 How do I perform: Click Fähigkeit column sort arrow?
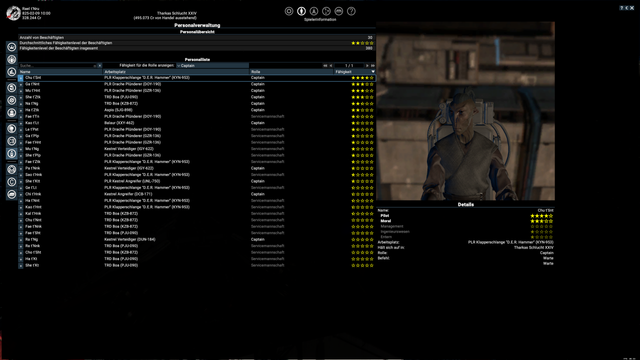(x=372, y=71)
